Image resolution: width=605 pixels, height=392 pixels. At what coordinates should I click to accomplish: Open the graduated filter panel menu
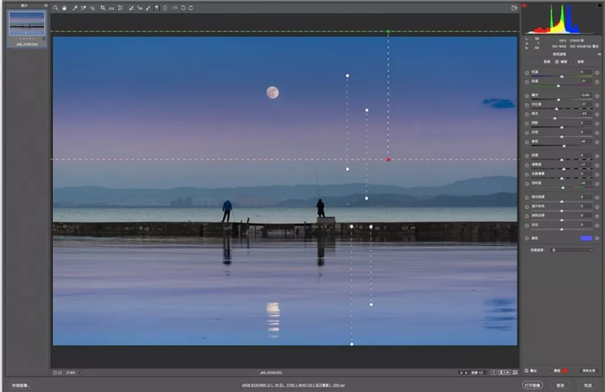[x=599, y=54]
